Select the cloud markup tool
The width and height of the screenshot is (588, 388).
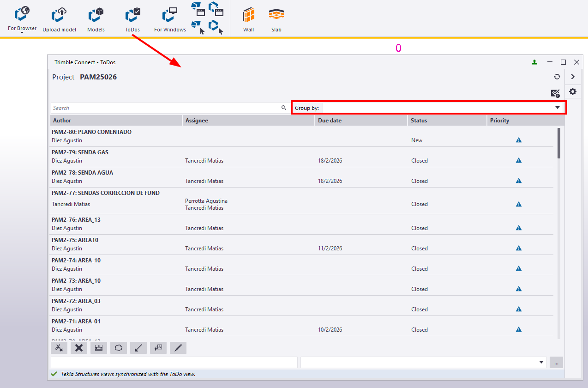tap(119, 348)
